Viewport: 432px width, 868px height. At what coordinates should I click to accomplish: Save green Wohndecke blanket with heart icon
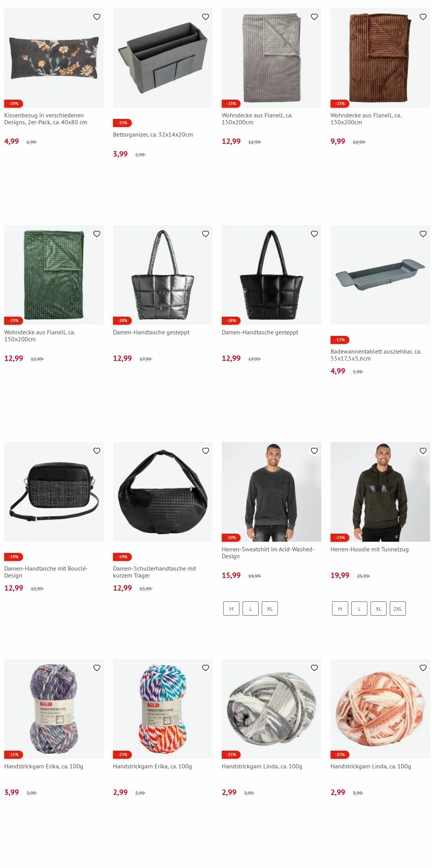tap(97, 234)
